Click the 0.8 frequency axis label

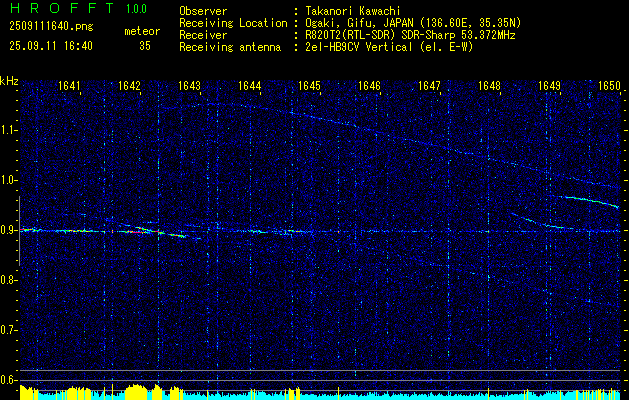9,280
